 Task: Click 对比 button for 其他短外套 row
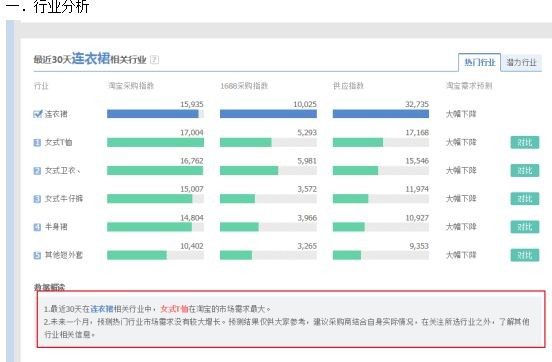(525, 255)
